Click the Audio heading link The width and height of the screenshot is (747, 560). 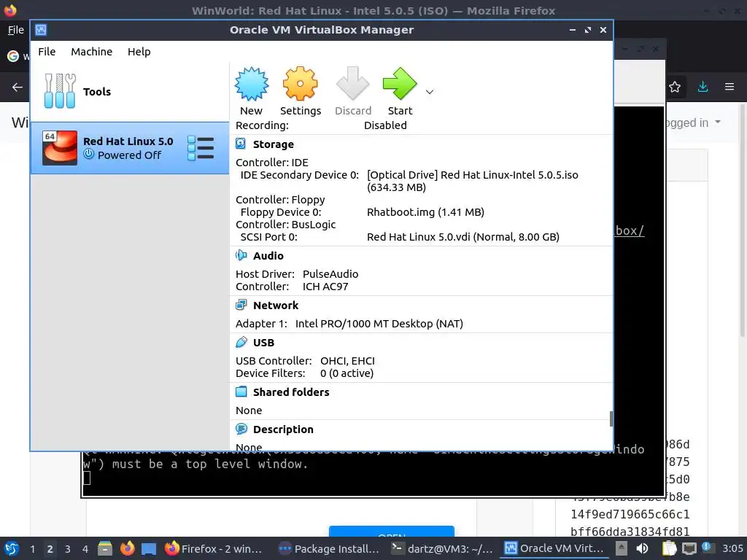[x=268, y=256]
